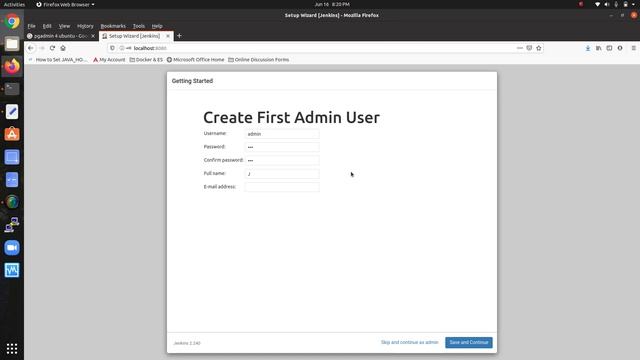Go back with the browser Back arrow
Viewport: 640px width, 360px height.
[x=31, y=48]
